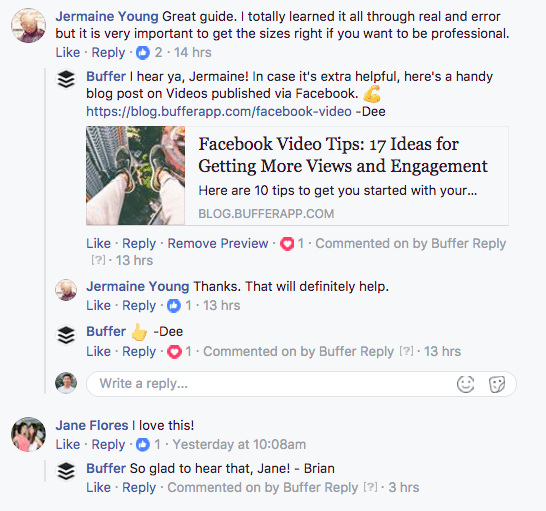The width and height of the screenshot is (546, 511).
Task: Like Jermaine Young's 'Great guide' comment
Action: [x=68, y=53]
